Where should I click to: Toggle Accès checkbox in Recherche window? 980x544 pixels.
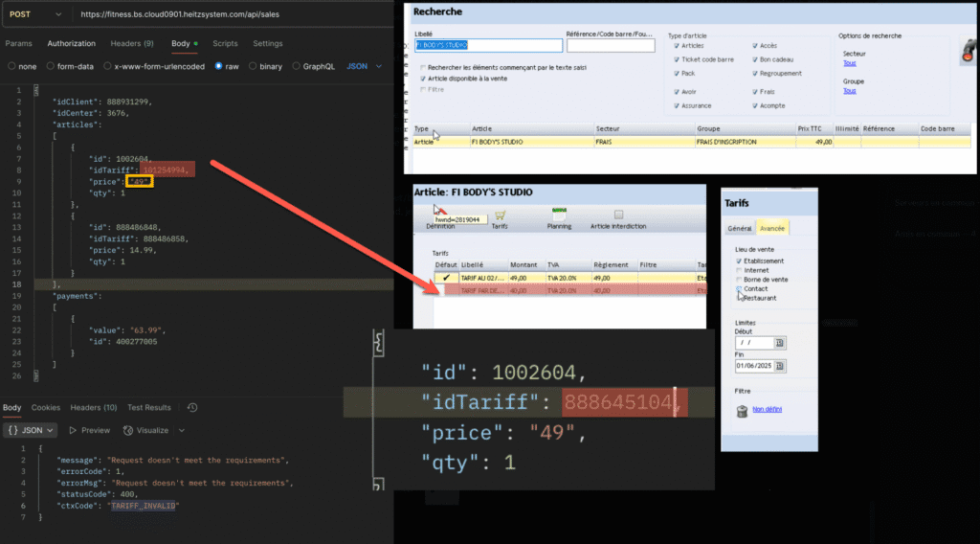[755, 46]
